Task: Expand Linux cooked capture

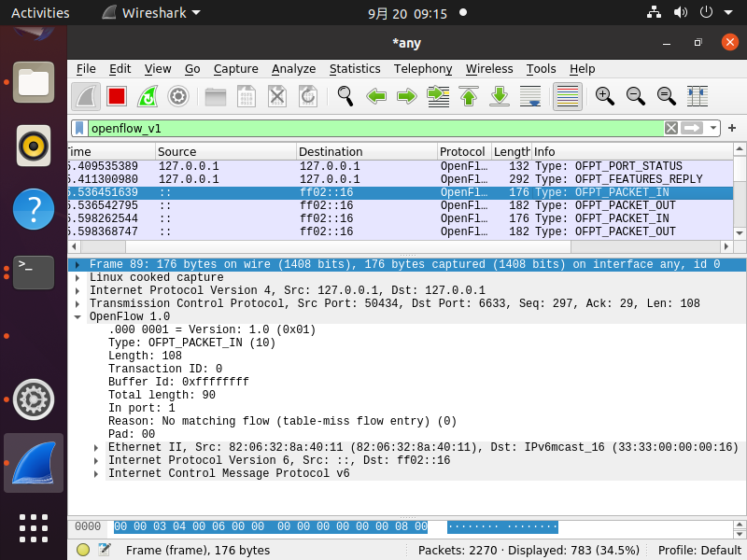Action: (78, 277)
